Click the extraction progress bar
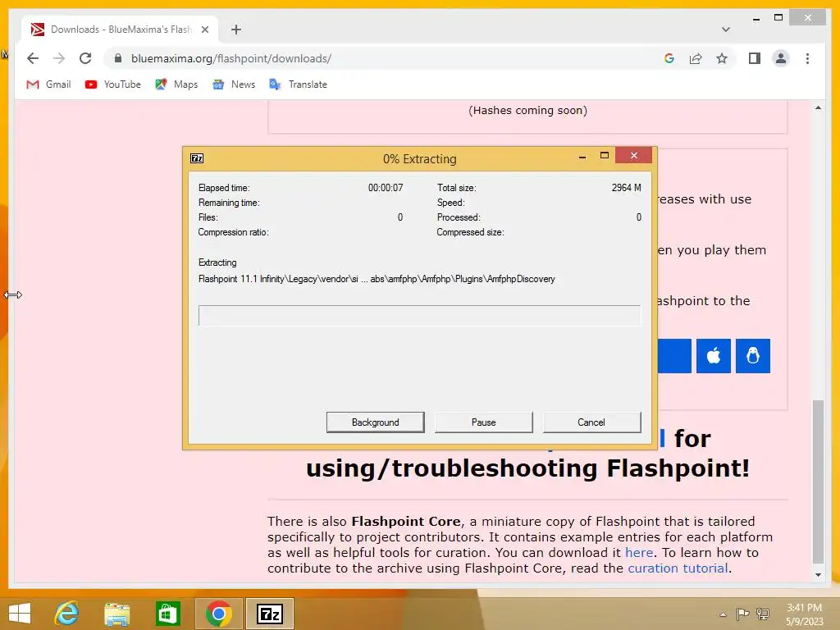The image size is (840, 630). tap(419, 316)
